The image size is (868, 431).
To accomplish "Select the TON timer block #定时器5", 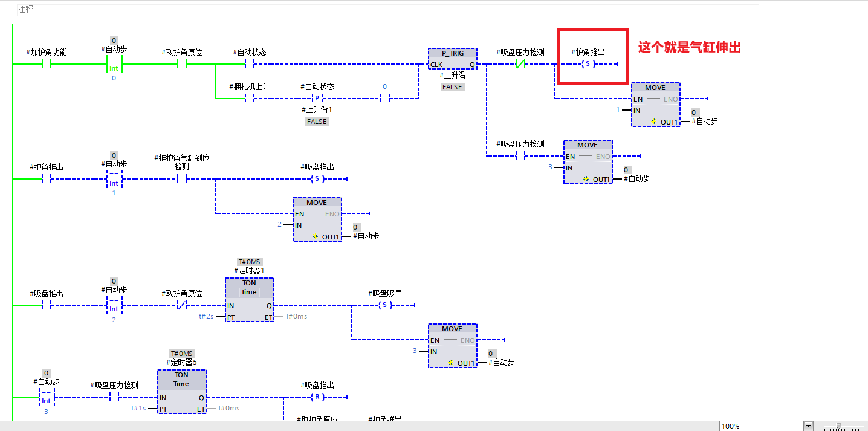I will [181, 392].
